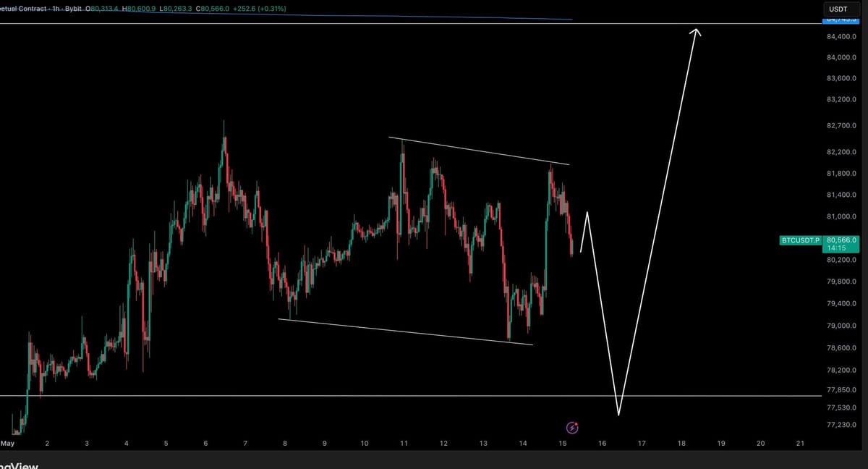Click date 19 on the time axis
Viewport: 868px width, 469px height.
(x=720, y=443)
